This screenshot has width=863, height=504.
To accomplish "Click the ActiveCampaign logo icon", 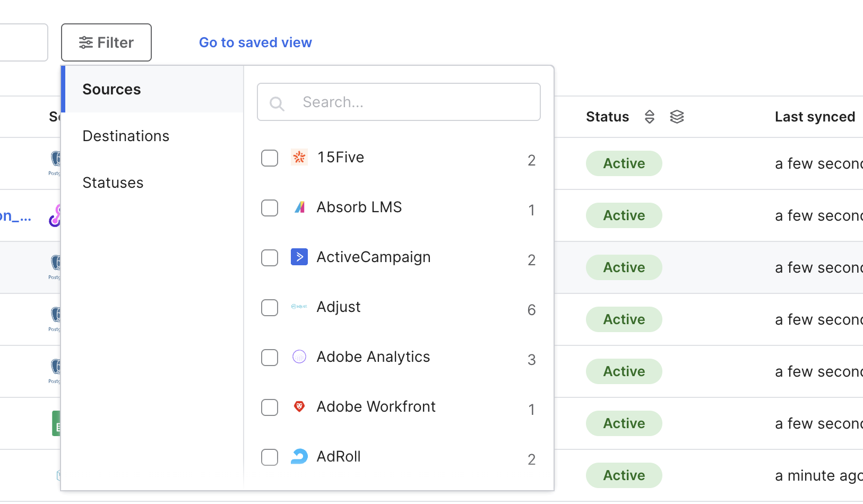I will (x=299, y=257).
